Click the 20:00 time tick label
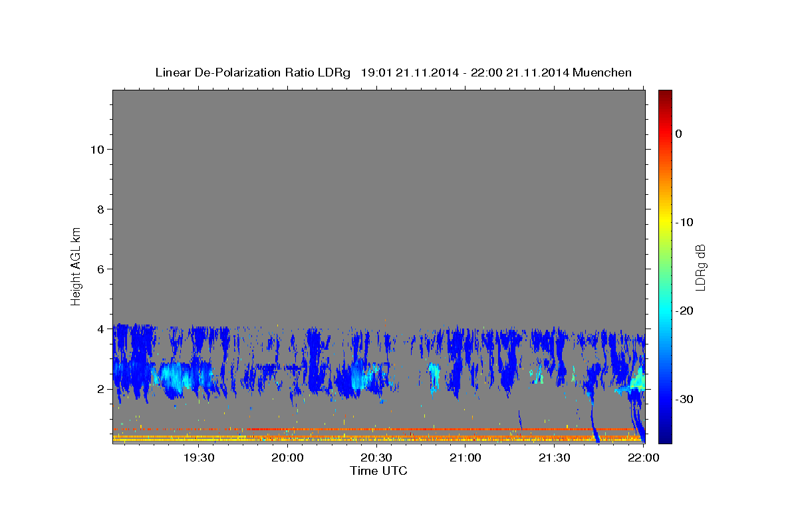Image resolution: width=798 pixels, height=532 pixels. coord(287,458)
